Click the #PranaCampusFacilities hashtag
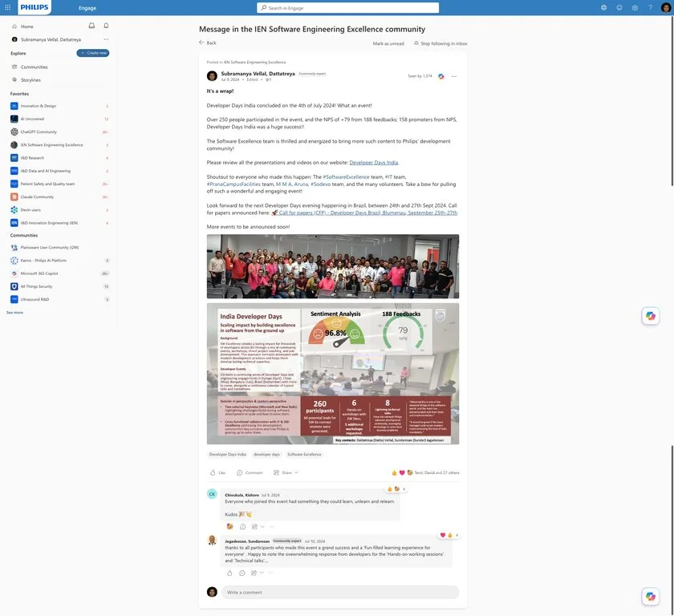Image resolution: width=674 pixels, height=616 pixels. point(233,184)
